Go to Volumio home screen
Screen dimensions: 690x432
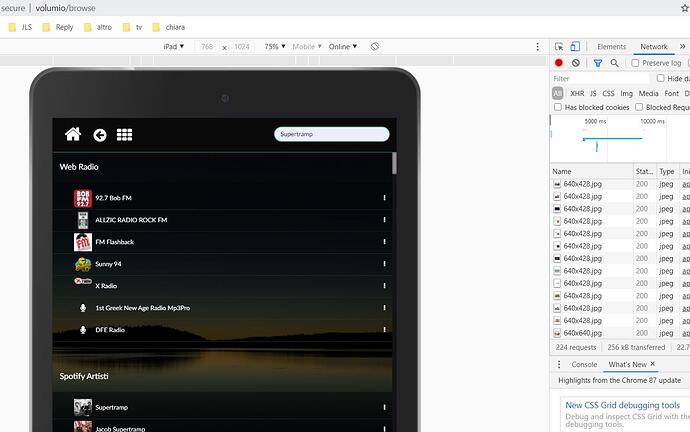pyautogui.click(x=73, y=134)
